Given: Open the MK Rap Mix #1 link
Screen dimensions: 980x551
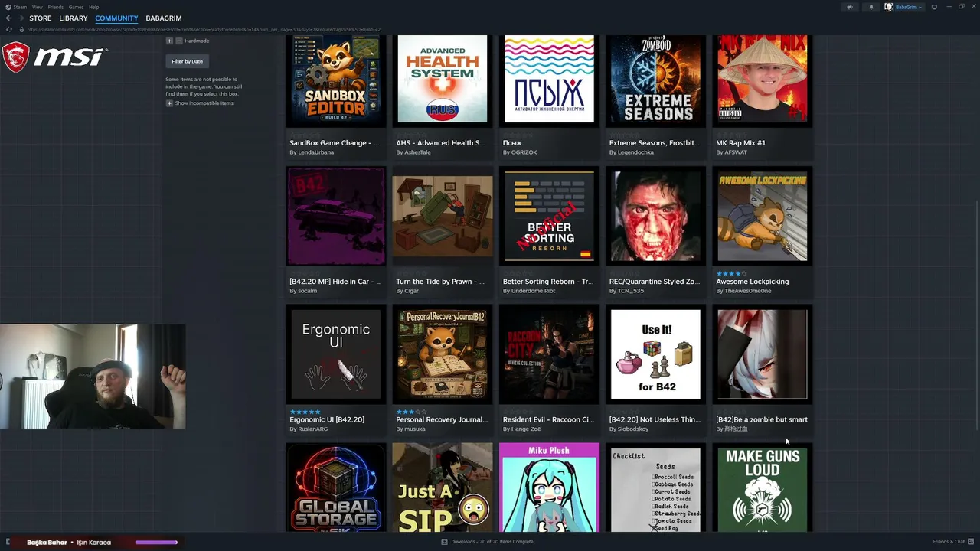Looking at the screenshot, I should click(740, 143).
